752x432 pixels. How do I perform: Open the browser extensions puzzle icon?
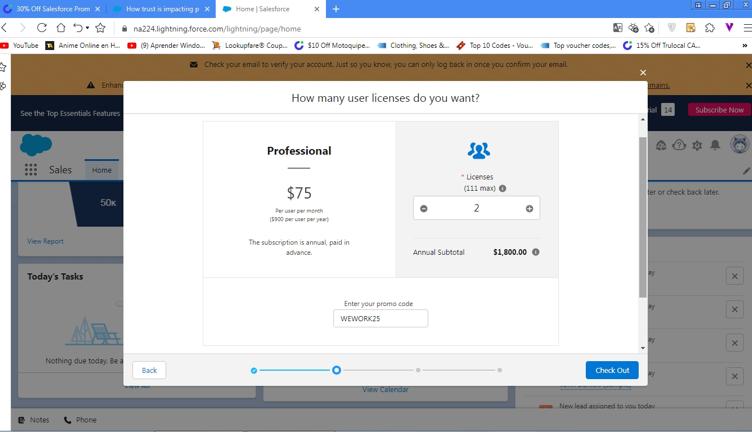710,28
